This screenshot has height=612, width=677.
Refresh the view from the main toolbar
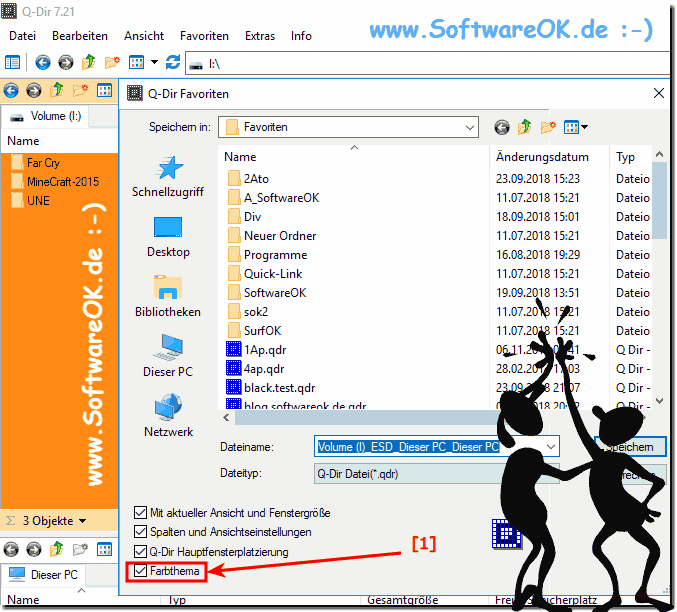click(173, 63)
